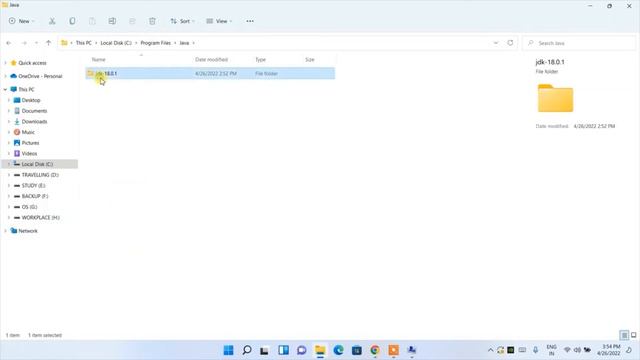The image size is (640, 360).
Task: Open the New item dropdown
Action: pos(22,21)
